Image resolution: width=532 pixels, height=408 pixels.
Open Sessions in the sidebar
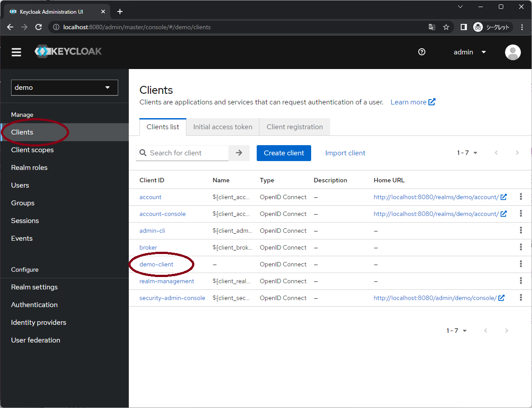point(65,221)
